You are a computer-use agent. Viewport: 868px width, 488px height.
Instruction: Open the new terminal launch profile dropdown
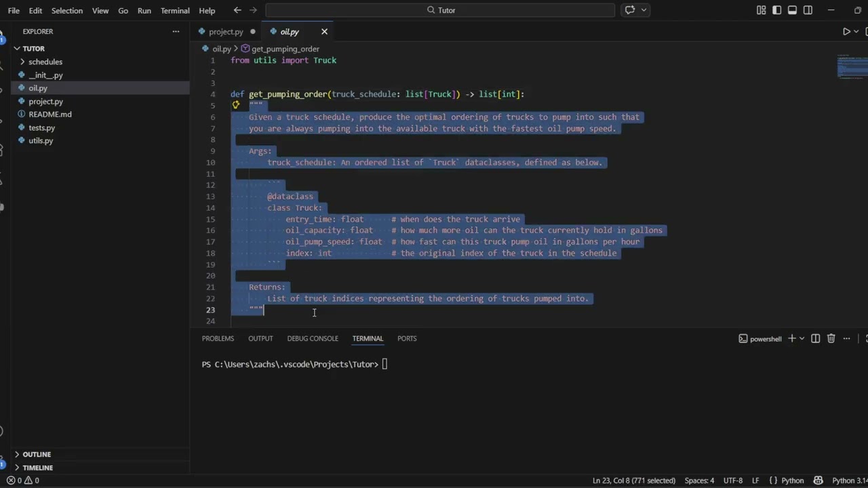coord(802,338)
